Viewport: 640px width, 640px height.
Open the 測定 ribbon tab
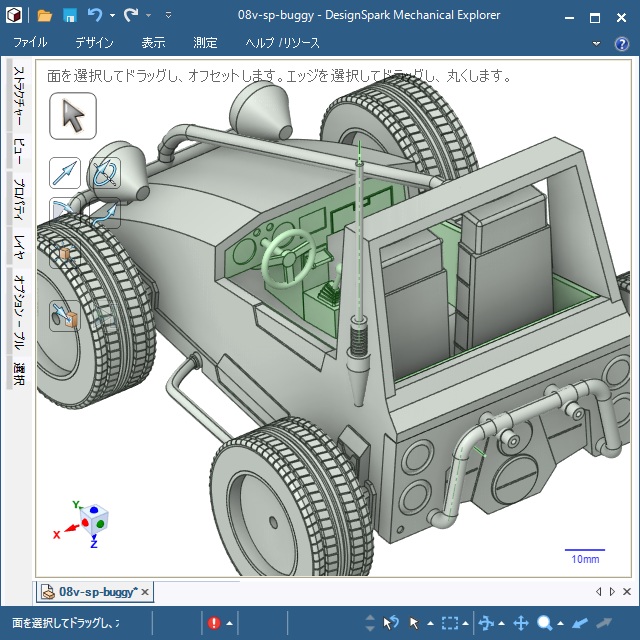pyautogui.click(x=205, y=43)
